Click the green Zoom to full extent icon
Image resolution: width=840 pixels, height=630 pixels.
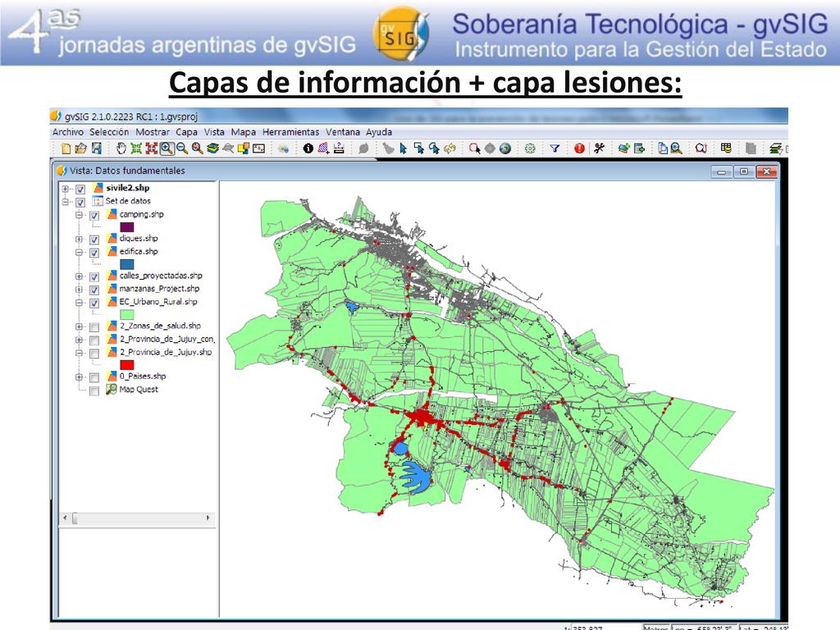[137, 148]
